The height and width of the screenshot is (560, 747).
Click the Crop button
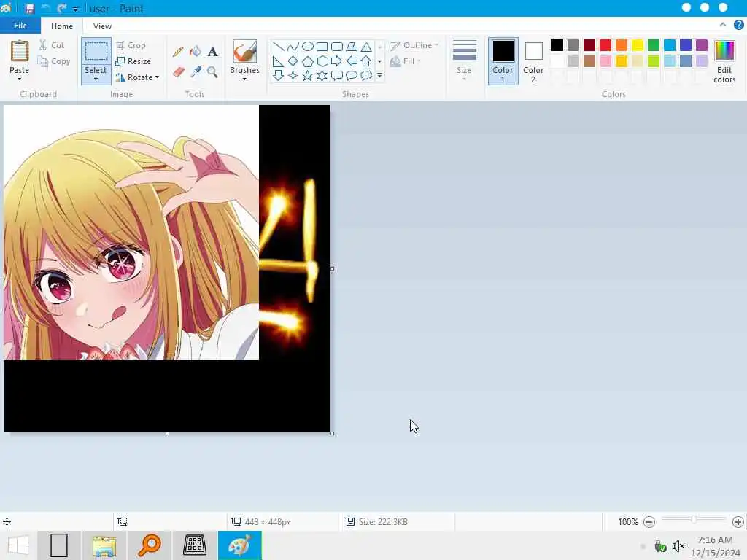pos(131,45)
